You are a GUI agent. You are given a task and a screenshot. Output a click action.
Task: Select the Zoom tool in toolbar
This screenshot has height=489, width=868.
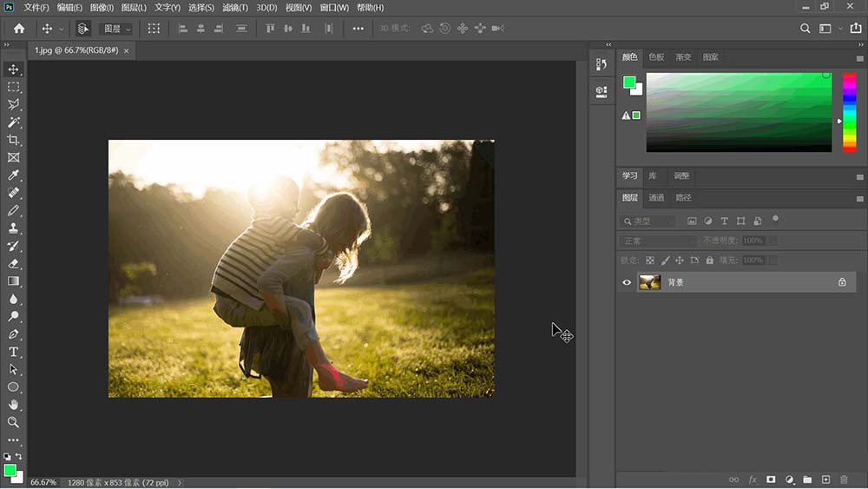coord(13,422)
